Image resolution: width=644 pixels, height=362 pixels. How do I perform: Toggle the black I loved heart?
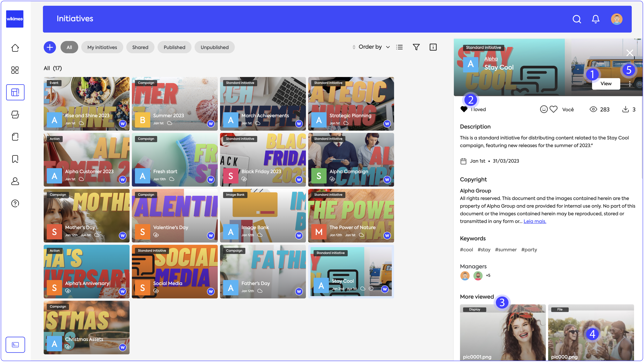(464, 109)
